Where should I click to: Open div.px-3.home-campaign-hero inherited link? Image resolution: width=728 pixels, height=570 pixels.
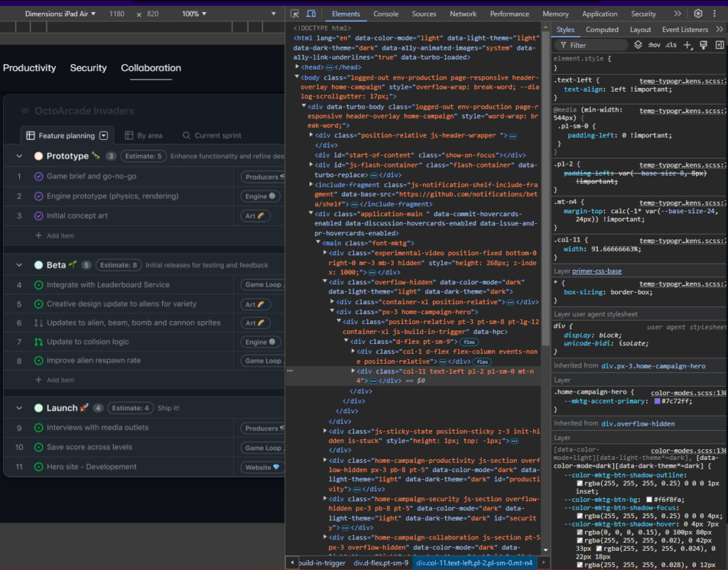(x=653, y=366)
